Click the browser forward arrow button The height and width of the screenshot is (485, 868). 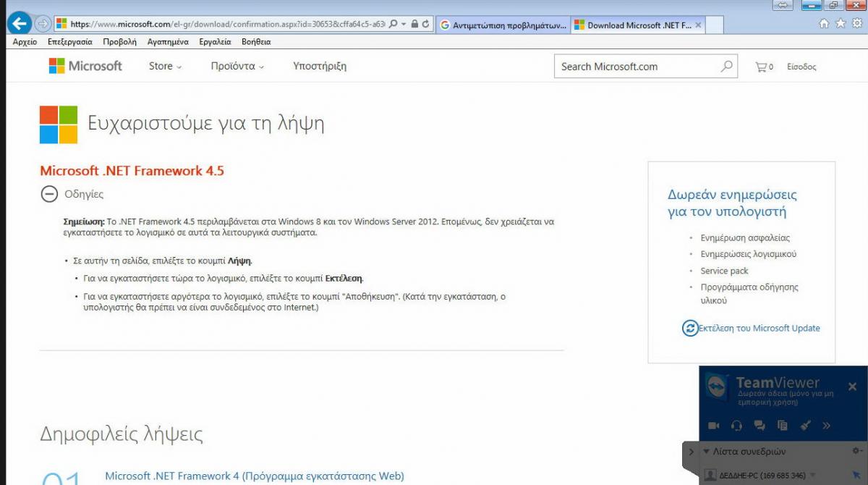43,24
